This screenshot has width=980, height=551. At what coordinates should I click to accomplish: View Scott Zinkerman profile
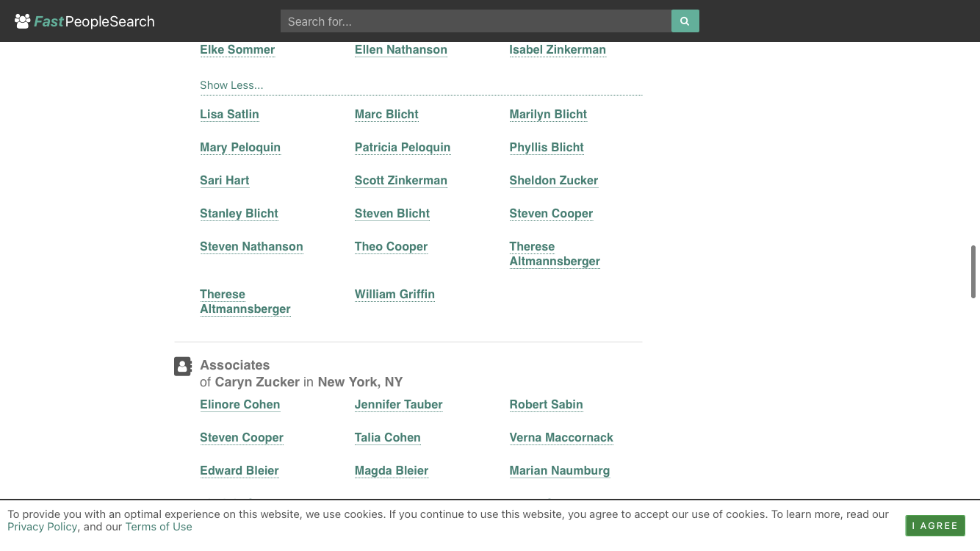click(x=401, y=181)
